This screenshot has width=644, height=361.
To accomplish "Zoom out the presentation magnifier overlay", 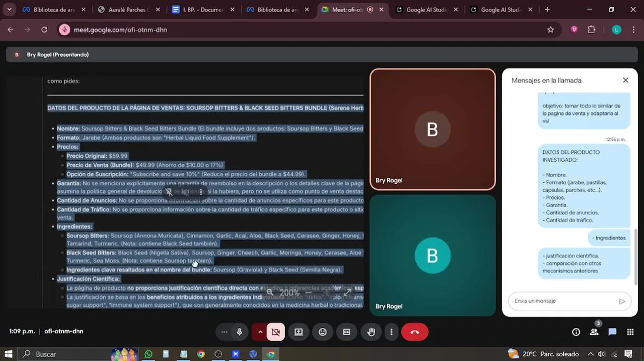I will pyautogui.click(x=270, y=292).
